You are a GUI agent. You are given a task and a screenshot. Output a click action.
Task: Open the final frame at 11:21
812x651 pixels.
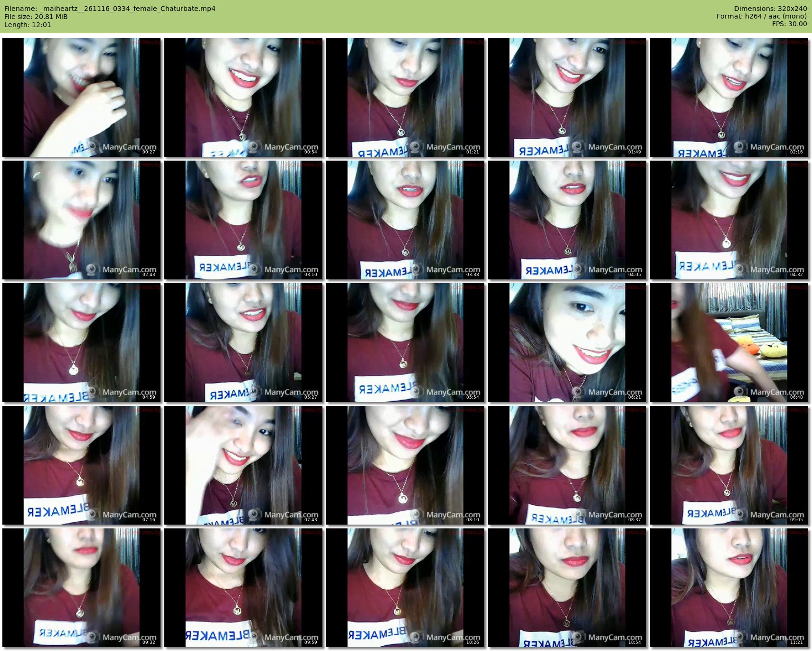click(x=729, y=588)
